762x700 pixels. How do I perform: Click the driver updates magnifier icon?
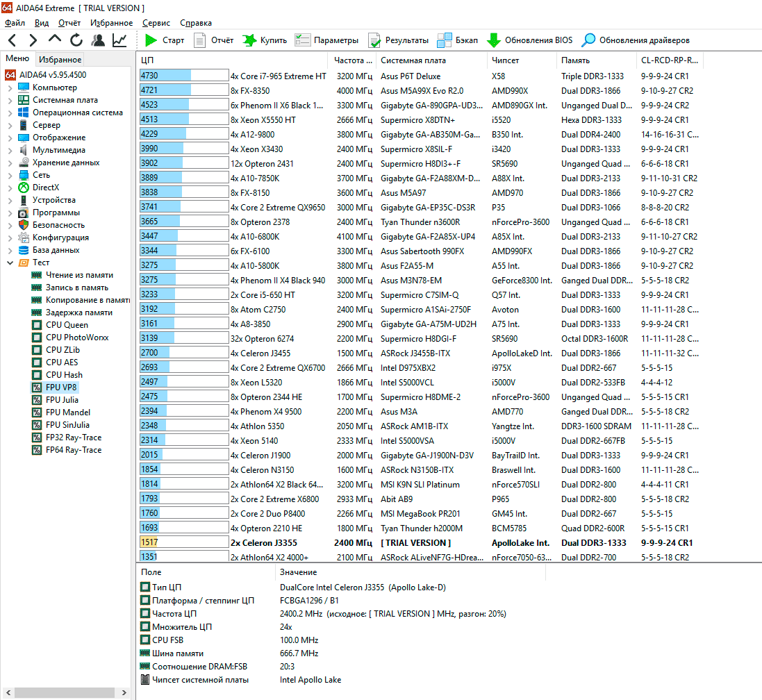click(x=588, y=40)
